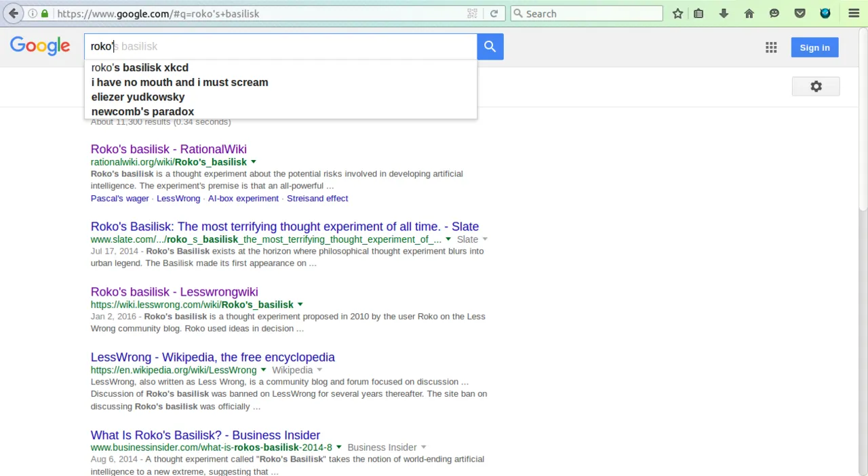Open the Downloads arrow icon

(x=724, y=14)
